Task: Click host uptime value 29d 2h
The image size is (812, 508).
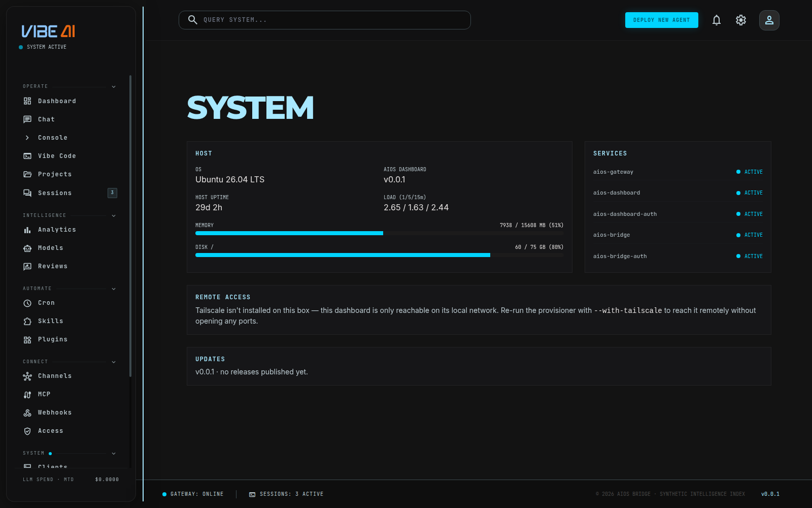Action: (209, 208)
